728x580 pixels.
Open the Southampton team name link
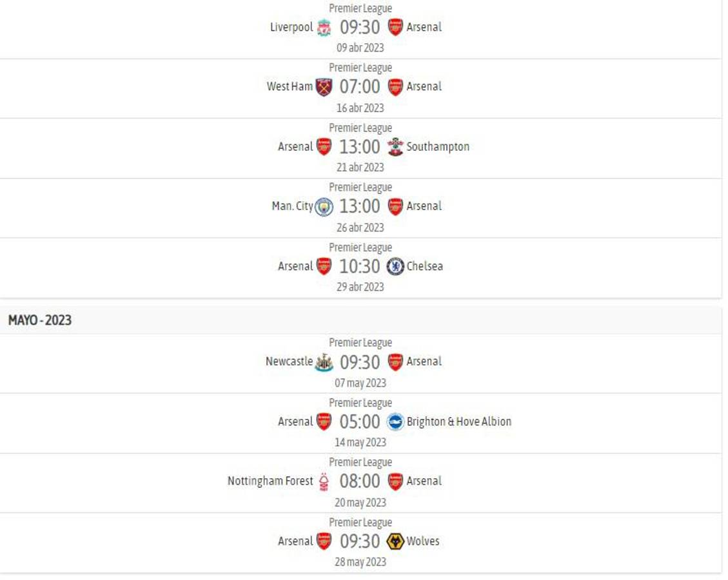(x=438, y=147)
